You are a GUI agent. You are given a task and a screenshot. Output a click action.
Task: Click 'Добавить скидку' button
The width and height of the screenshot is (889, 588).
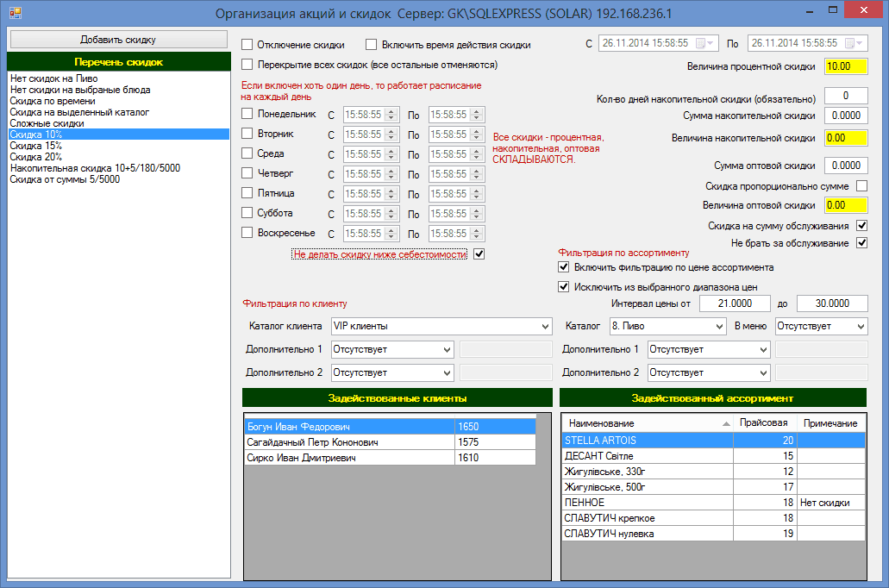118,39
